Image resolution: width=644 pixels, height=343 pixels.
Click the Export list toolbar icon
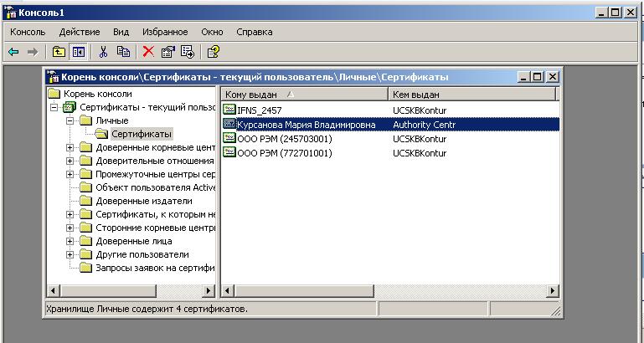pos(187,52)
